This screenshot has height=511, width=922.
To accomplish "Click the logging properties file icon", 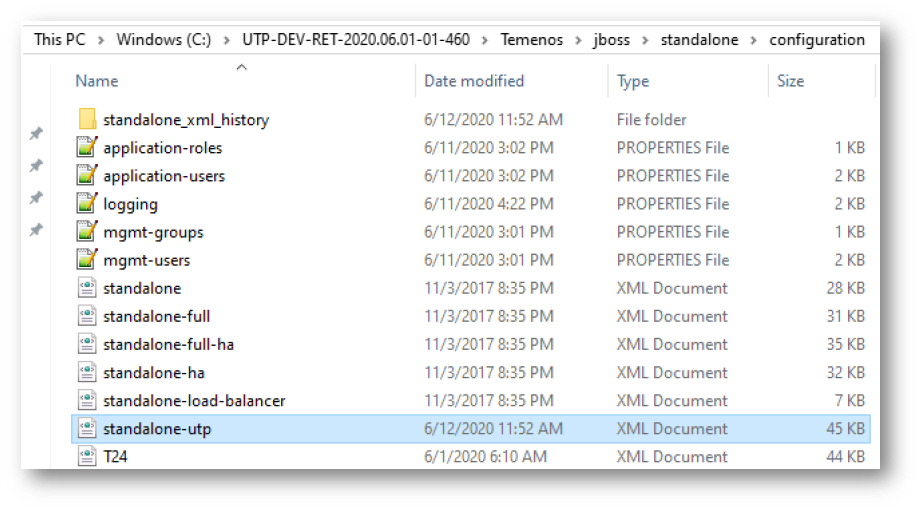I will 87,204.
